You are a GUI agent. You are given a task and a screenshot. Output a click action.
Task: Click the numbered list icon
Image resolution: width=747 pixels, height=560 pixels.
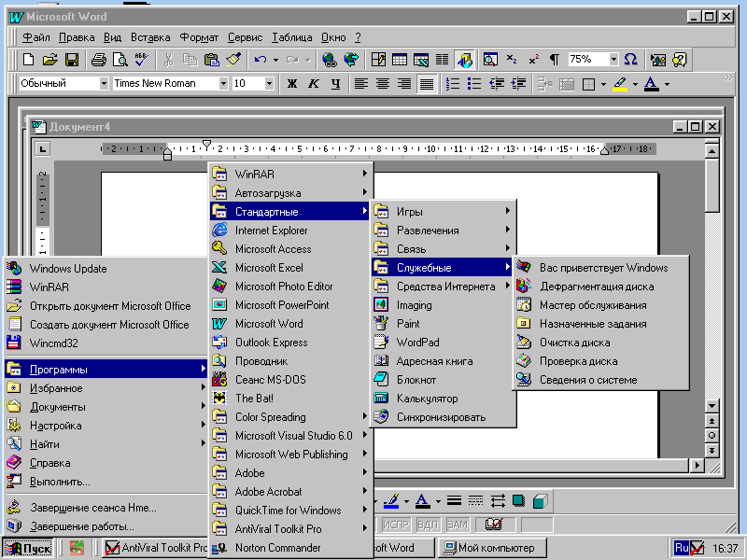453,84
